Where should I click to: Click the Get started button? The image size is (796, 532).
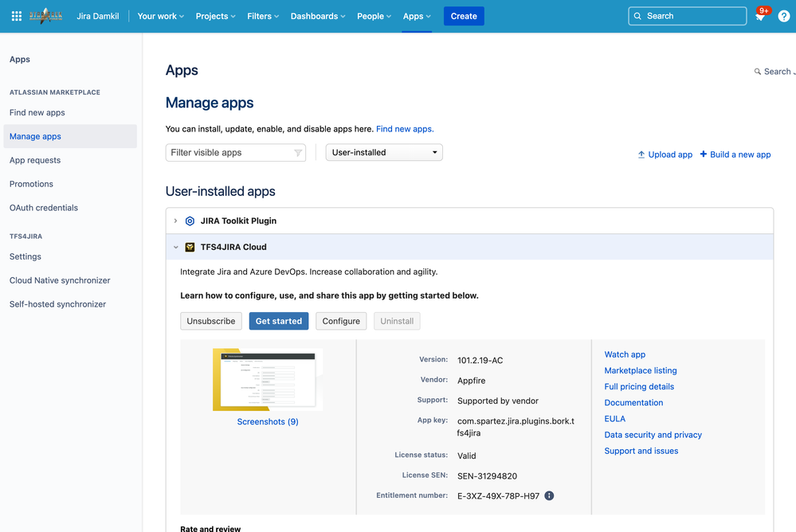pyautogui.click(x=279, y=321)
